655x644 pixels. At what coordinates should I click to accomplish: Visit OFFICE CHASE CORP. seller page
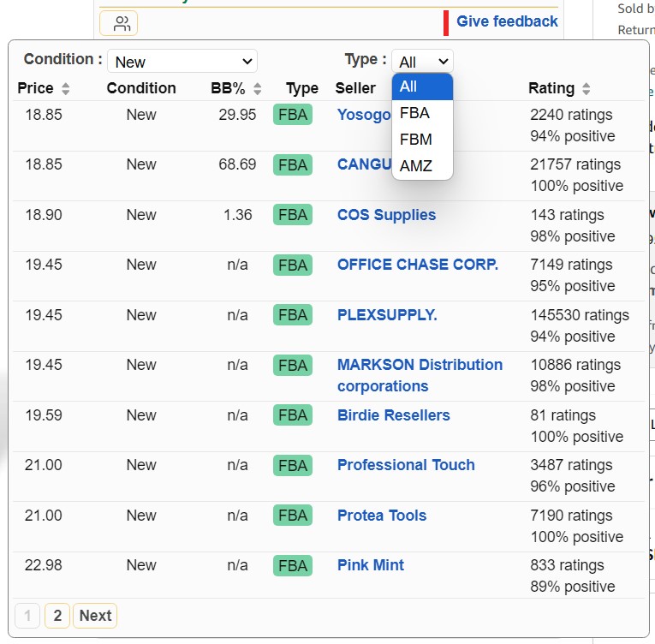pyautogui.click(x=418, y=265)
